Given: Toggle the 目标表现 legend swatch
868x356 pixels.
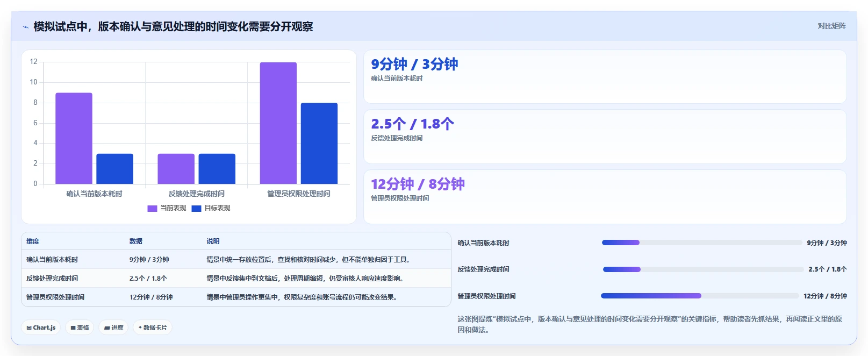Looking at the screenshot, I should pos(196,209).
